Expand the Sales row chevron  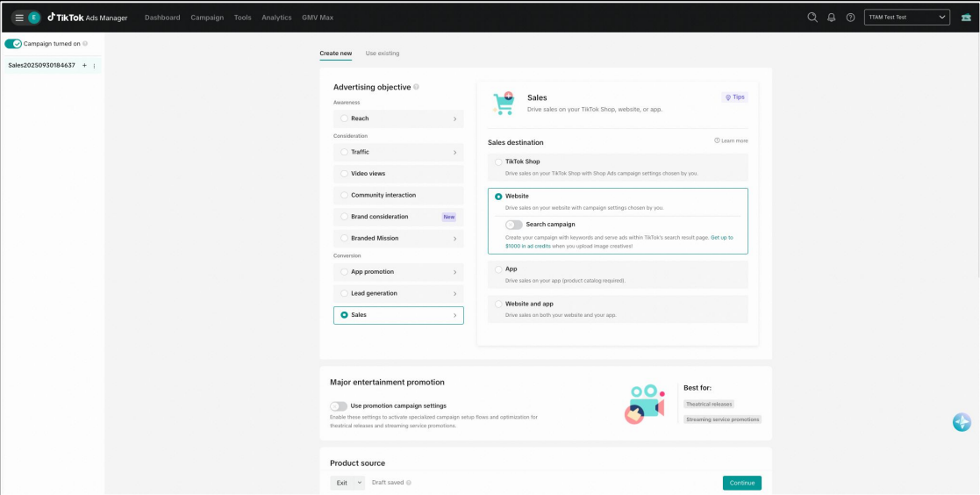454,316
